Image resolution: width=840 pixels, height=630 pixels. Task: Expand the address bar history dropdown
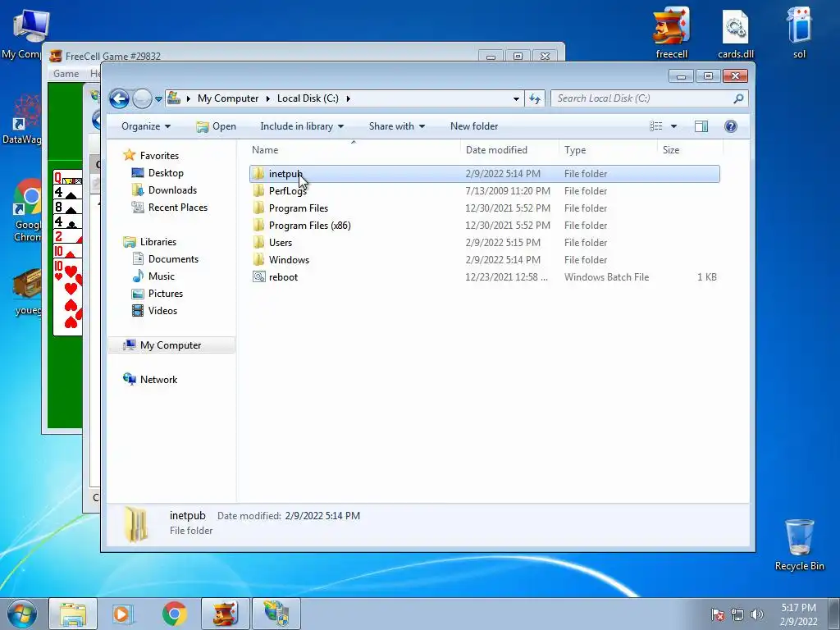tap(516, 98)
